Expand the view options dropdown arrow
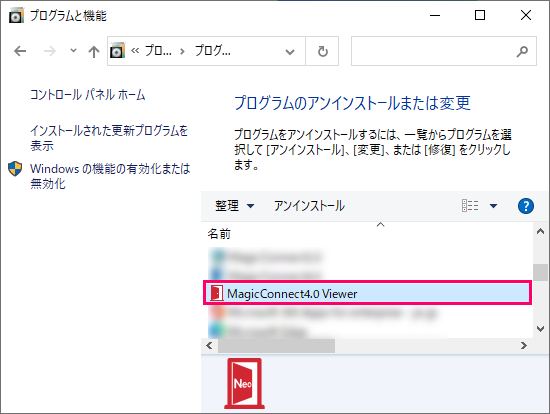550x414 pixels. (x=494, y=206)
